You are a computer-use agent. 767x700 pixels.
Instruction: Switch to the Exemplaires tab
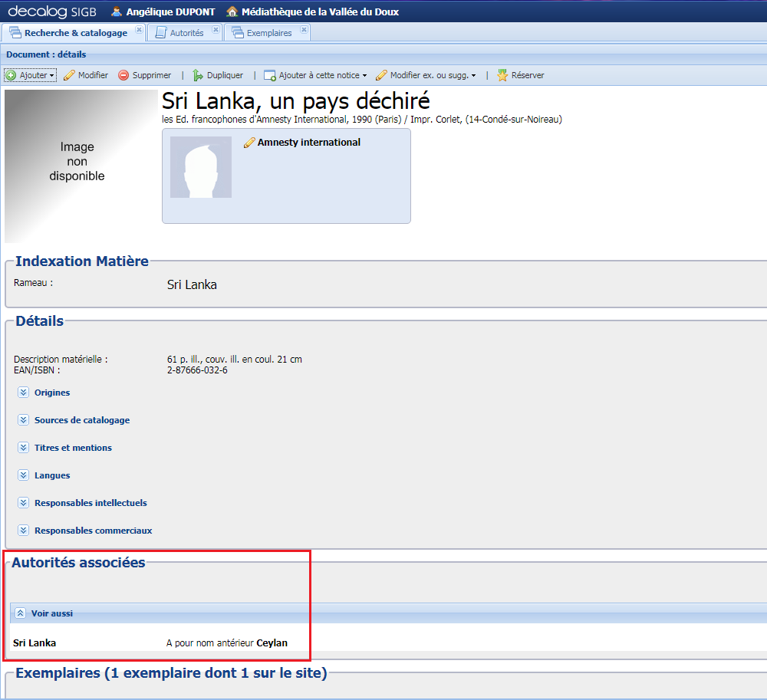(268, 32)
